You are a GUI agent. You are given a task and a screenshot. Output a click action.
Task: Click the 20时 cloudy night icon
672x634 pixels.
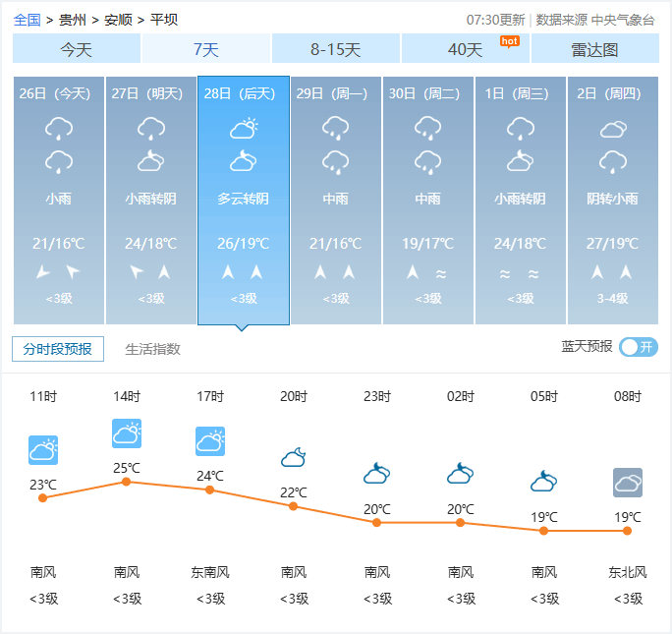pos(294,457)
